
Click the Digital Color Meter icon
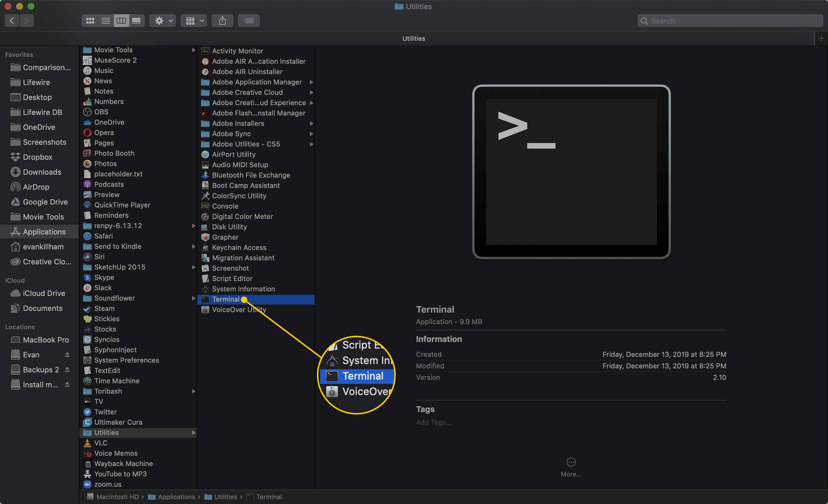205,216
